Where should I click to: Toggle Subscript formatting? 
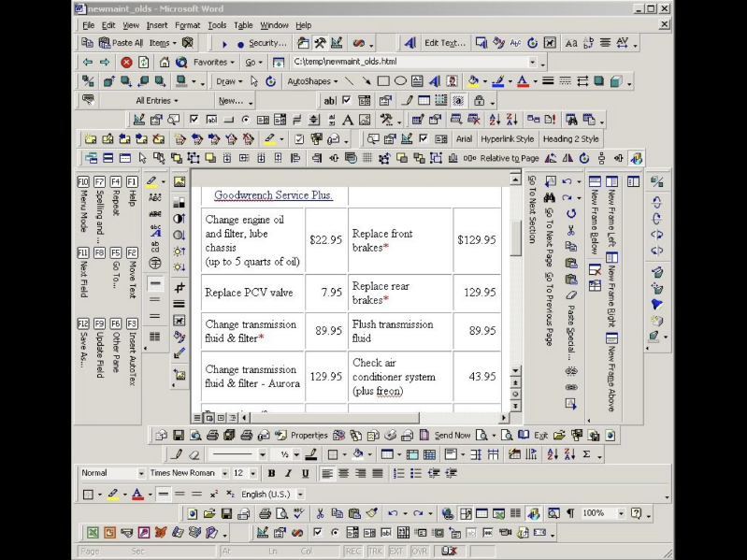point(230,495)
